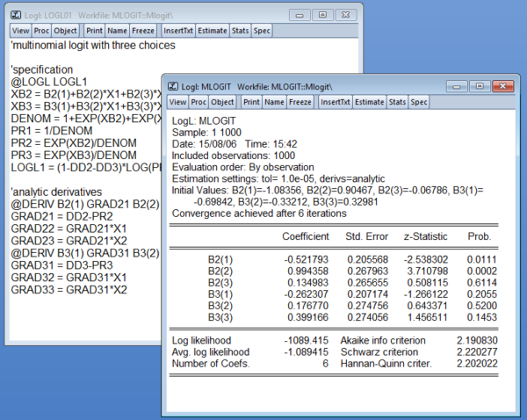Image resolution: width=527 pixels, height=420 pixels.
Task: Click InsertTxt in MLOGIT toolbar
Action: point(336,102)
